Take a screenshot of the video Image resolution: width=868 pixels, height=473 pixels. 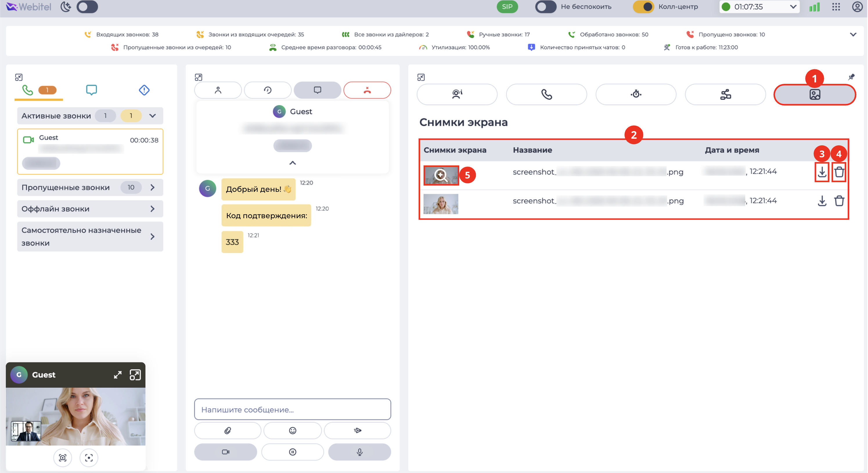[62, 458]
